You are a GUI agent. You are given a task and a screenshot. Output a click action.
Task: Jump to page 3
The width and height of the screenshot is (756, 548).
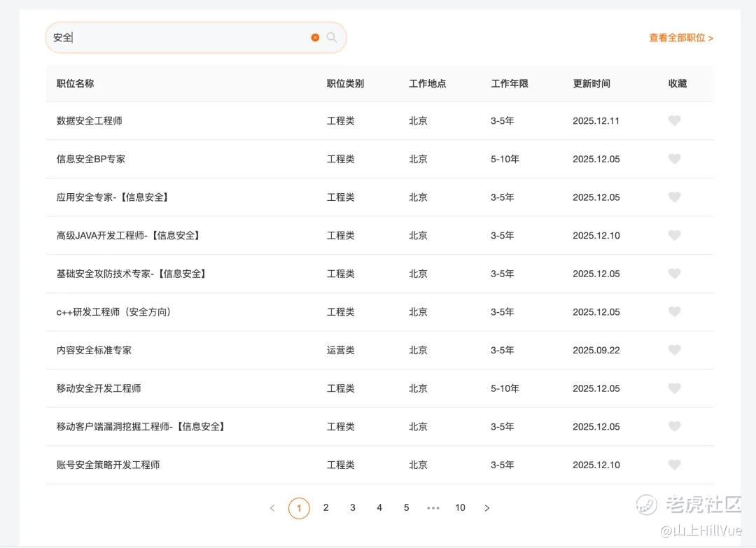[x=352, y=507]
